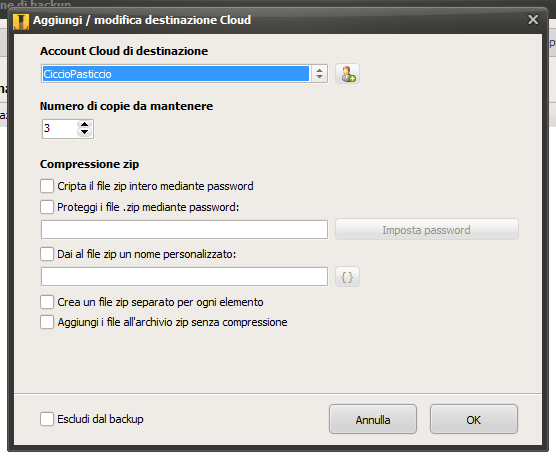Close the Cloud destination dialog
Screen dimensions: 556x458
point(533,19)
